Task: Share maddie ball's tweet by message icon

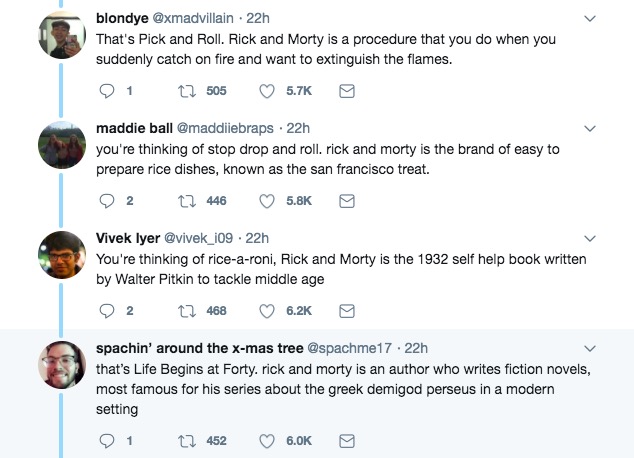Action: pos(347,201)
